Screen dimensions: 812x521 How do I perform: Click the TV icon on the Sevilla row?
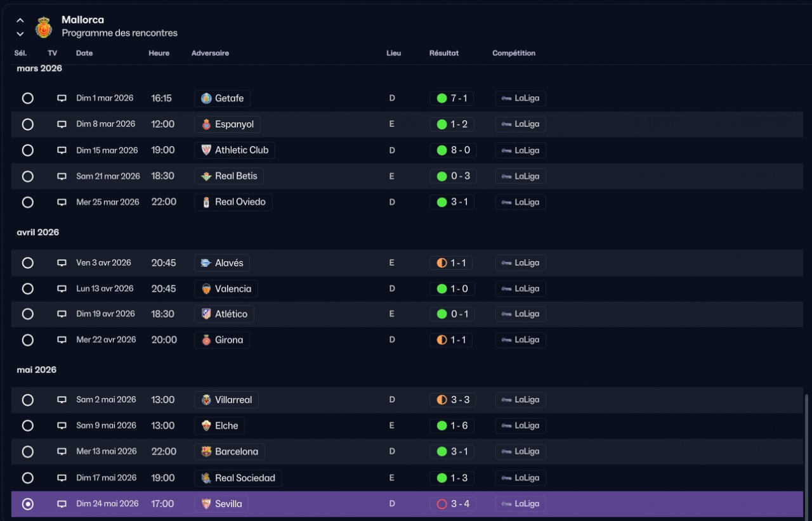click(x=62, y=504)
